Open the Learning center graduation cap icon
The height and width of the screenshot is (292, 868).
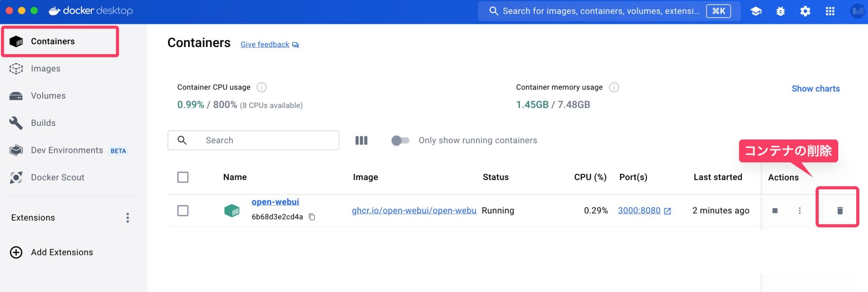coord(756,11)
